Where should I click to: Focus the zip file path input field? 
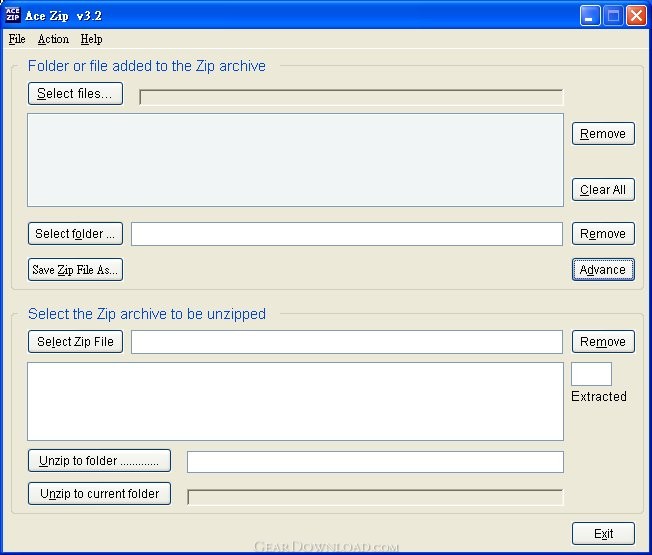point(347,342)
